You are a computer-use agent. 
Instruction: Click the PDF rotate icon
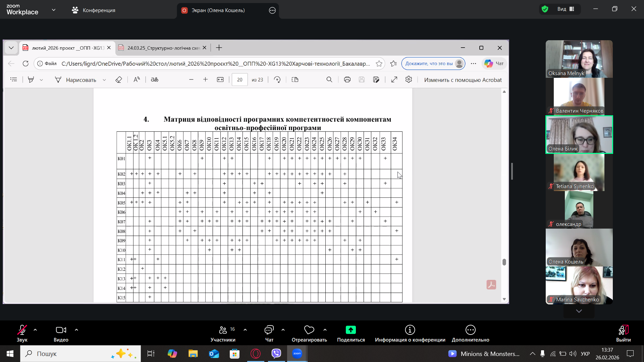277,80
